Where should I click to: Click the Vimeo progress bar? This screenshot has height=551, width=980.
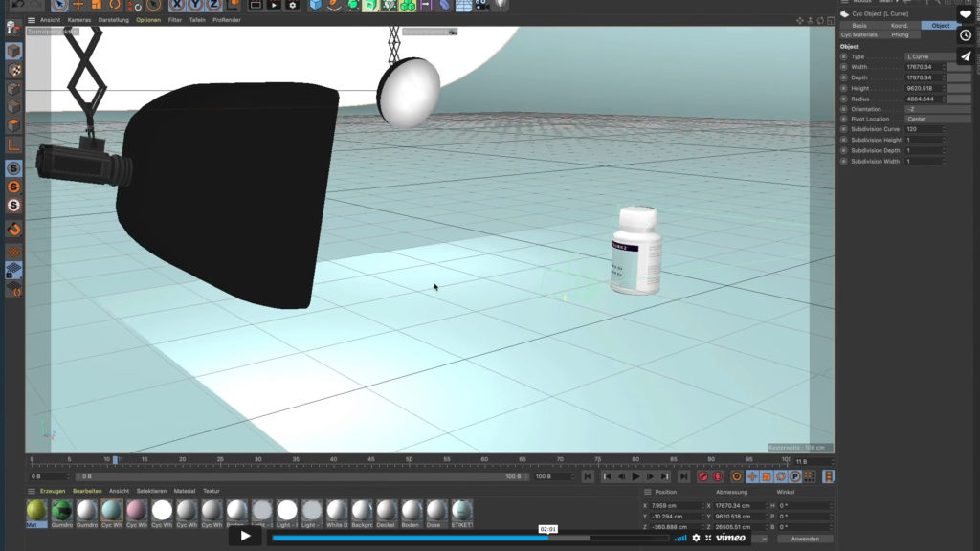(x=470, y=538)
